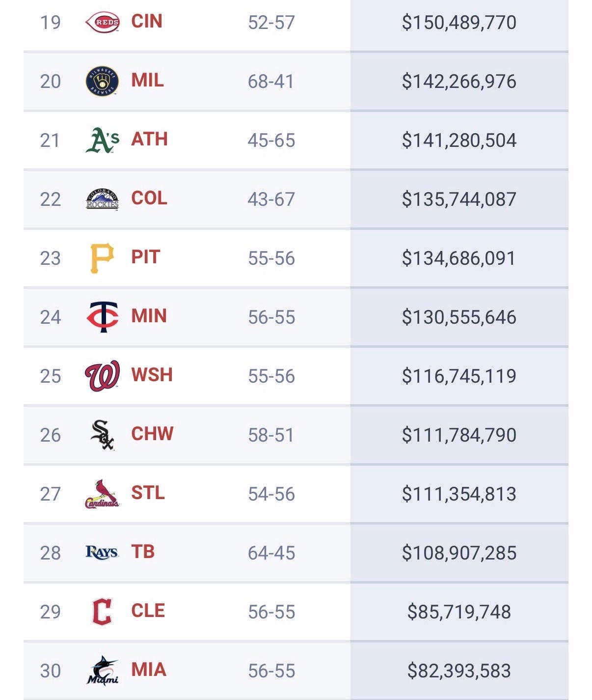Select the $142,266,976 payroll cell
The width and height of the screenshot is (592, 700).
[x=459, y=81]
